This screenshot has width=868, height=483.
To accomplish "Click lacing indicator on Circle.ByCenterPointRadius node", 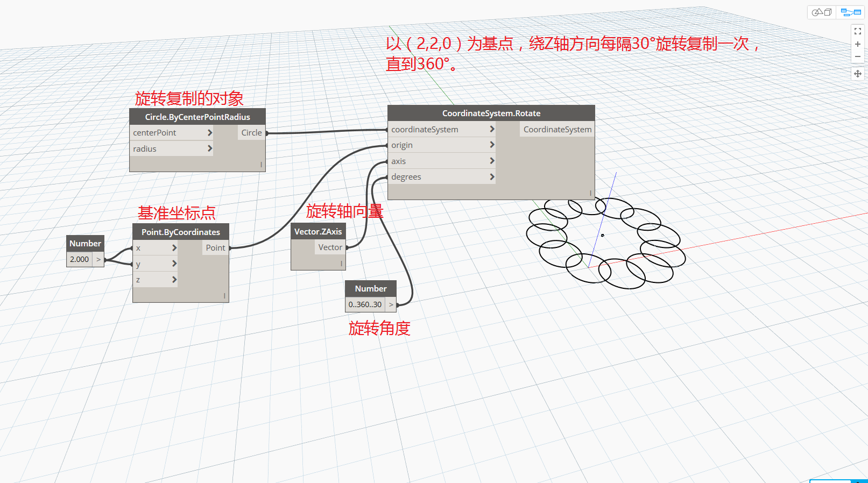I will [262, 165].
